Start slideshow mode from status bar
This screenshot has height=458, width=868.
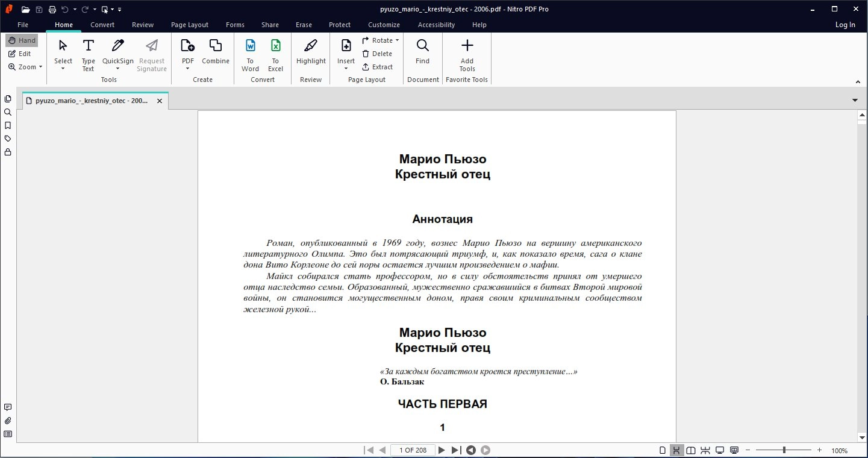pos(734,450)
